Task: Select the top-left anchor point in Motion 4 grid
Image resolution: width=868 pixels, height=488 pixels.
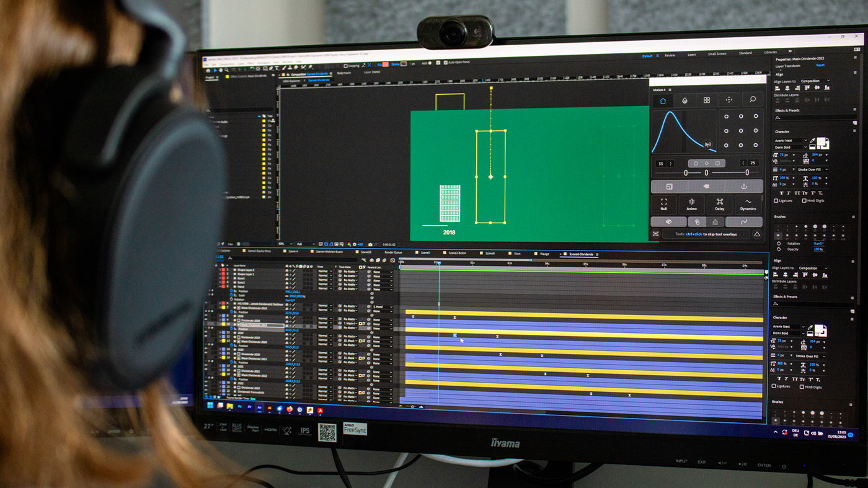Action: 726,116
